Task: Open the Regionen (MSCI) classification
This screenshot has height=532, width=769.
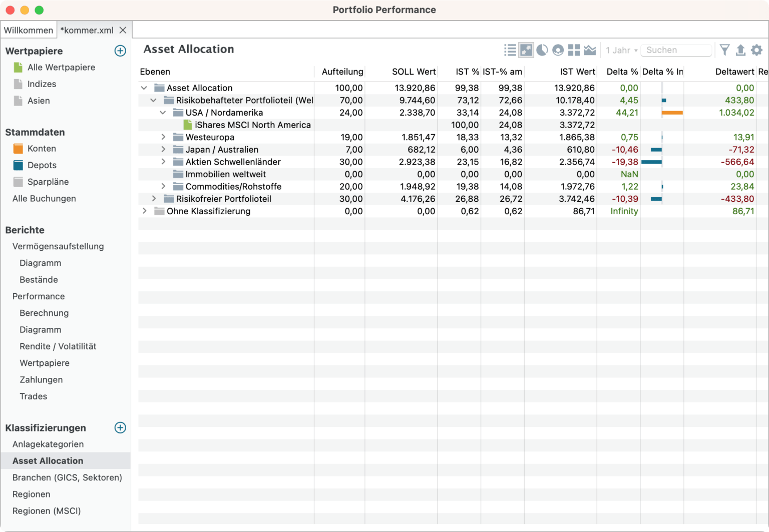Action: (47, 510)
